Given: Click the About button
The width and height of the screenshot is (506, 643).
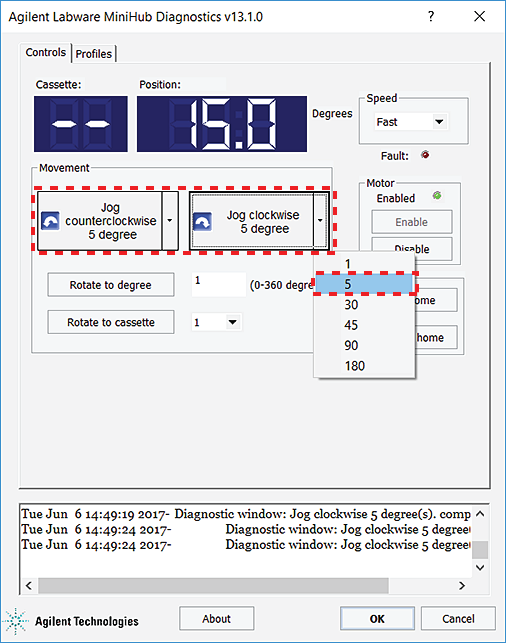Looking at the screenshot, I should (217, 619).
